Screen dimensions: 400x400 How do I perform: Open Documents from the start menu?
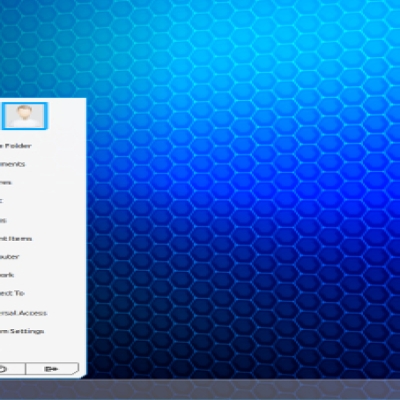pos(12,164)
